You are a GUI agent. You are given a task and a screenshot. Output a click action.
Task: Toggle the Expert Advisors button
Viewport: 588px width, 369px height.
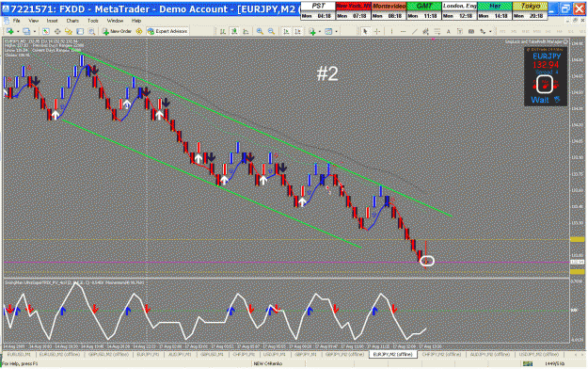click(x=167, y=31)
